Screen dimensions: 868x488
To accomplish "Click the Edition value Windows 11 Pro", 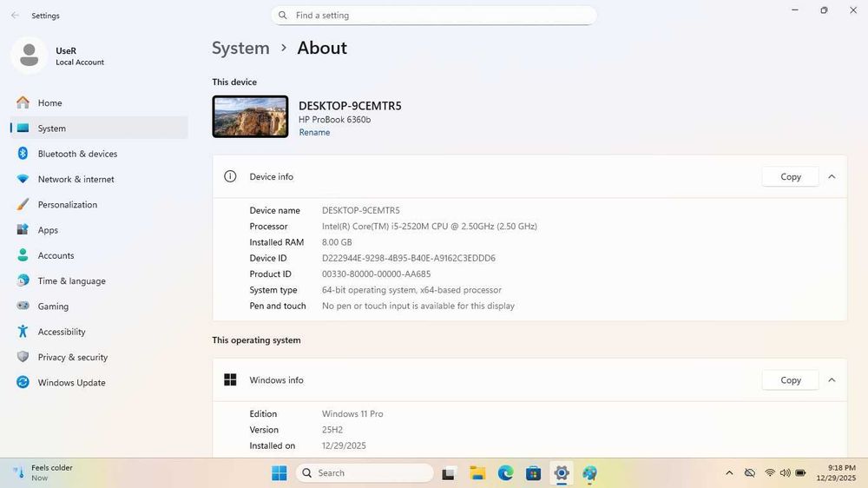I will pos(352,414).
